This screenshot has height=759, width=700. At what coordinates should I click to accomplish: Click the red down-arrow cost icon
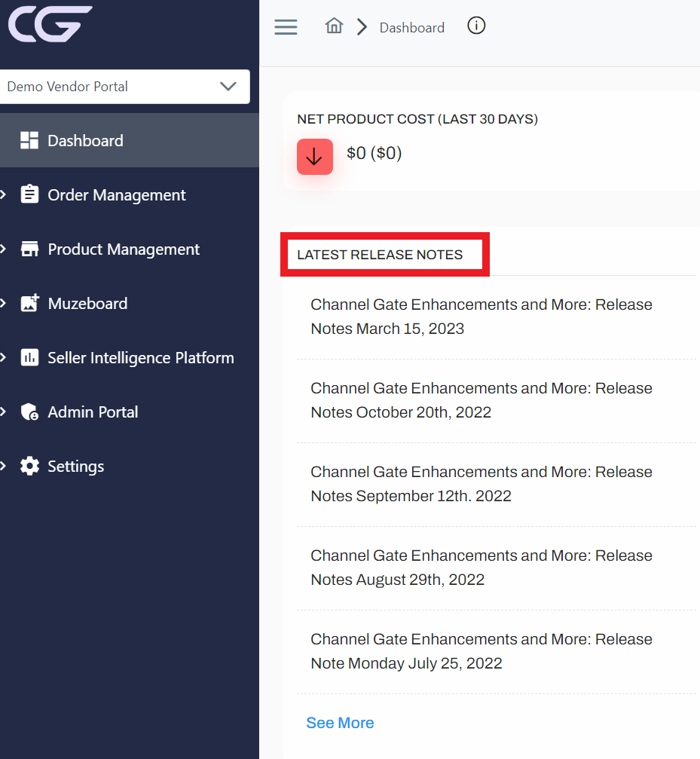315,157
